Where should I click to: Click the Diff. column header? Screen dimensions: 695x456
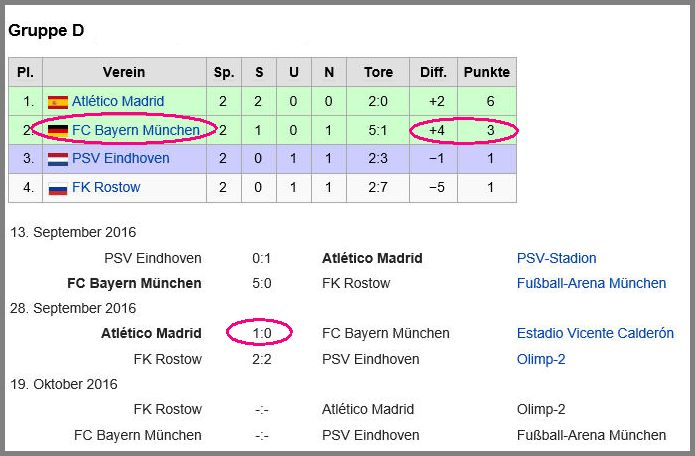433,72
